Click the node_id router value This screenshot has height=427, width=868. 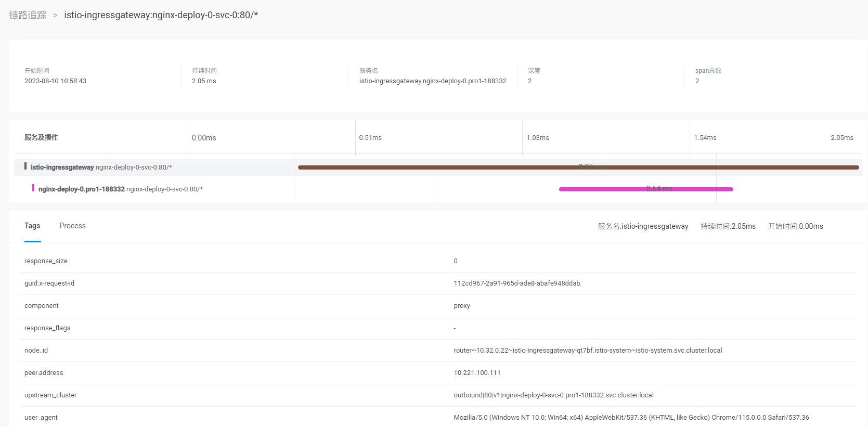[x=588, y=351]
